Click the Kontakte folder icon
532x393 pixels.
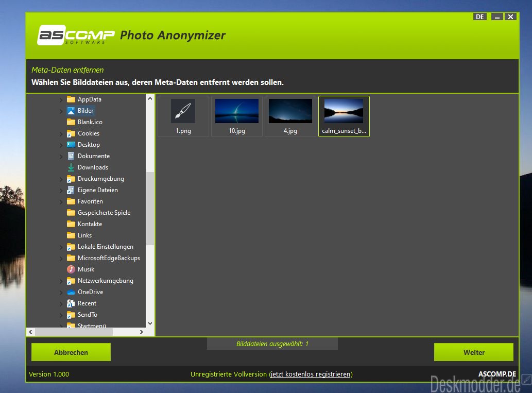(x=71, y=224)
